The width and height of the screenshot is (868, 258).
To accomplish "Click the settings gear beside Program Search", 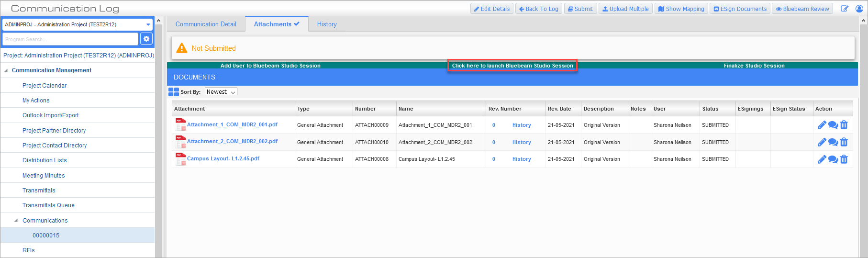I will coord(146,39).
